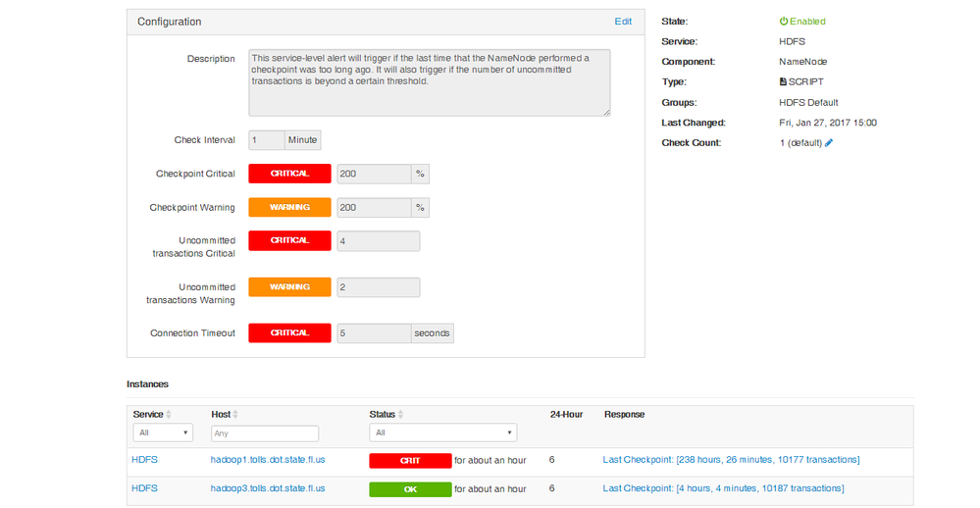Click the CRIT status badge

click(410, 461)
